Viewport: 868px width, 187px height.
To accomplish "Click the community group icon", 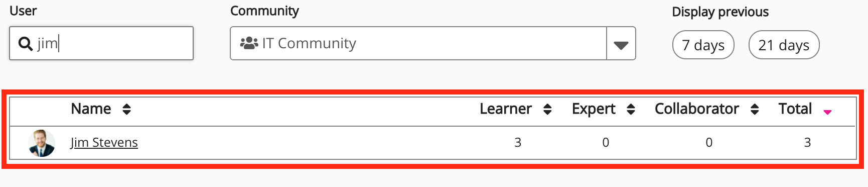I will coord(249,43).
